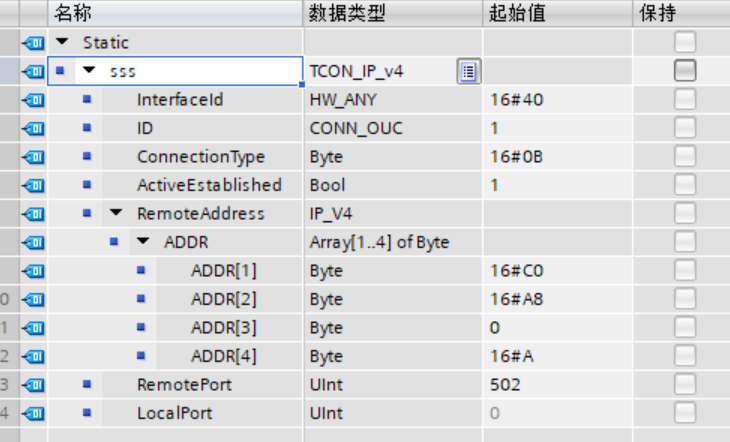Enable the retain checkbox for RemotePort
Screen dimensions: 730x442
[684, 384]
